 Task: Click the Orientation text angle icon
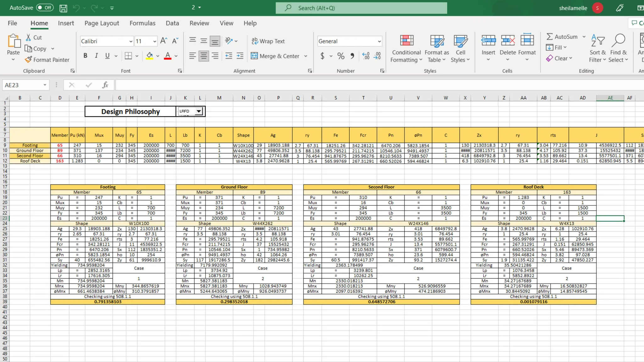click(229, 41)
